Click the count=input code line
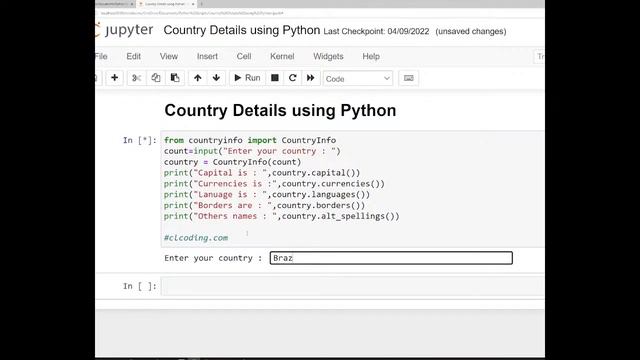Image resolution: width=640 pixels, height=360 pixels. tap(252, 151)
